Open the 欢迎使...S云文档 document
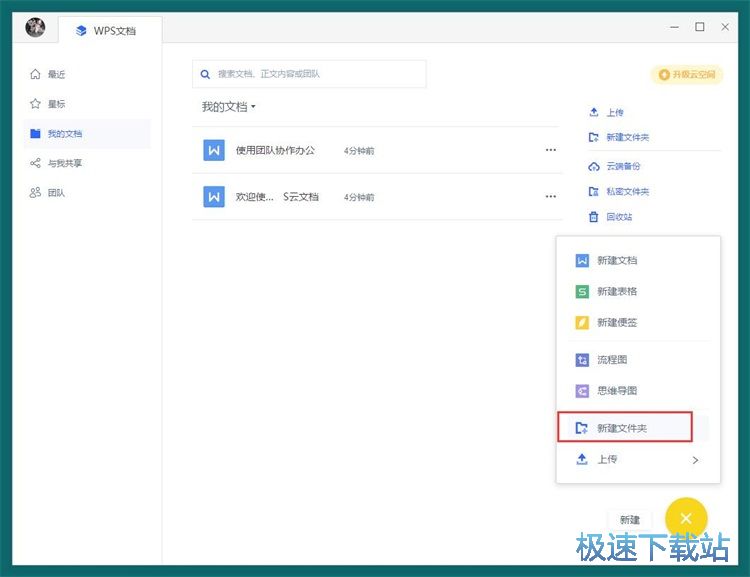This screenshot has width=750, height=577. click(277, 197)
